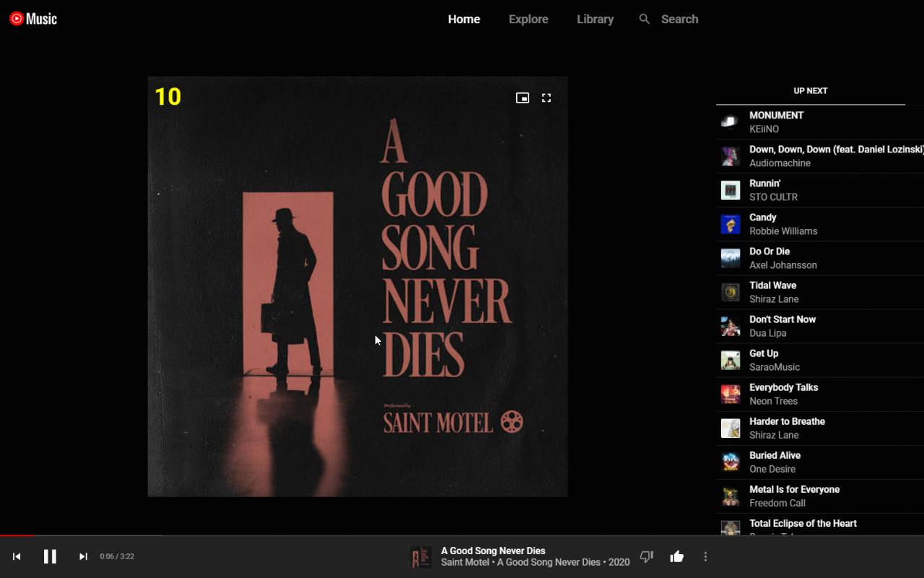Open the Home tab
924x578 pixels.
tap(464, 20)
